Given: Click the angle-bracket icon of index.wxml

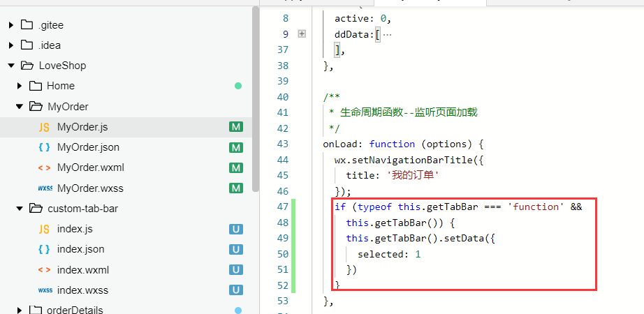Looking at the screenshot, I should (44, 269).
